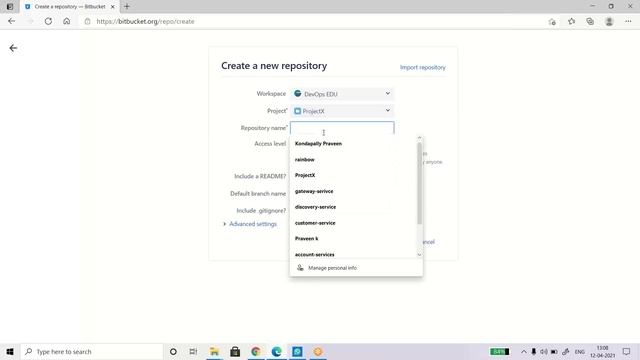Open battery status in tray
Viewport: 640px width, 360px height.
click(x=554, y=351)
